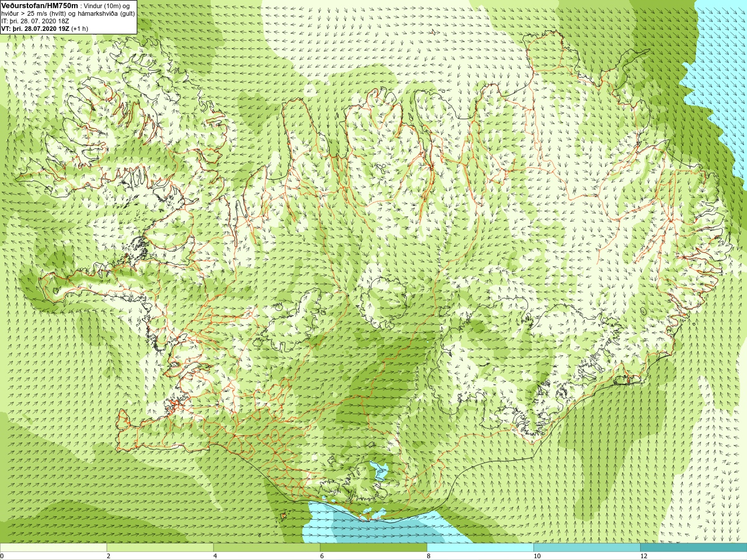Click the 2–4 m/s light green legend swatch
The width and height of the screenshot is (747, 560).
tap(160, 548)
